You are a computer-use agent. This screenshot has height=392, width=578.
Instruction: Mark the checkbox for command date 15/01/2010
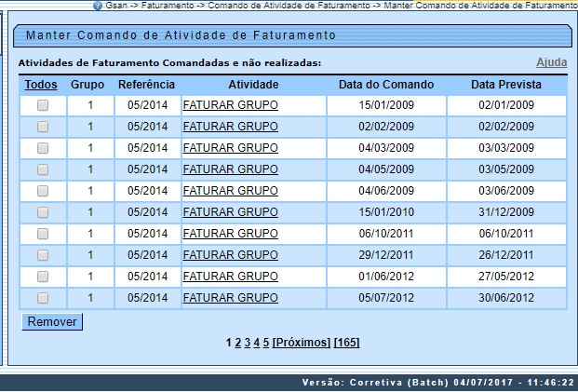[43, 212]
